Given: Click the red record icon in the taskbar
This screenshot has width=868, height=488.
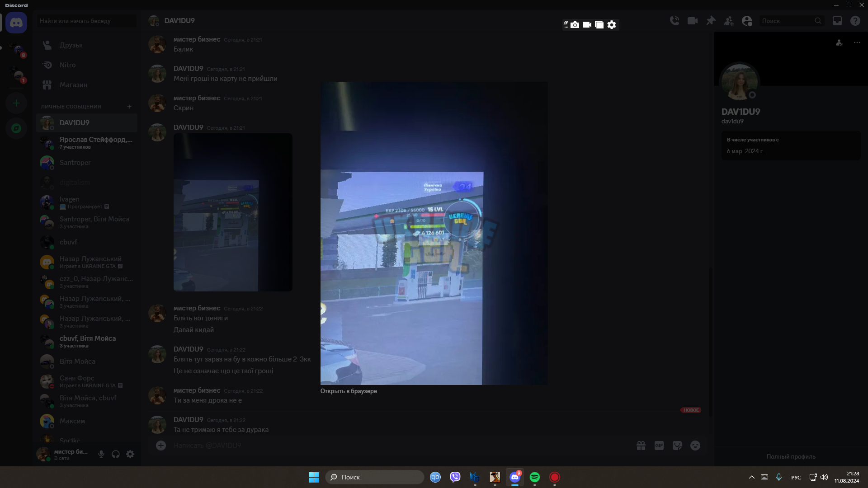Looking at the screenshot, I should click(555, 477).
